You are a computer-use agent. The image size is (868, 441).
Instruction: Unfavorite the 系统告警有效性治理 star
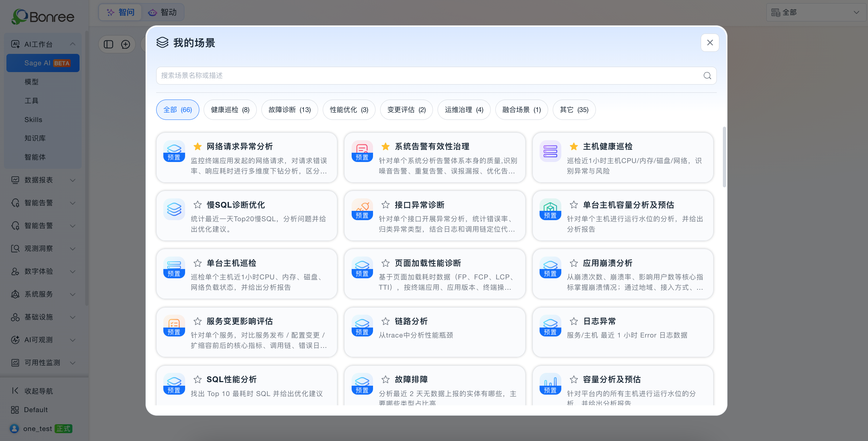tap(386, 146)
